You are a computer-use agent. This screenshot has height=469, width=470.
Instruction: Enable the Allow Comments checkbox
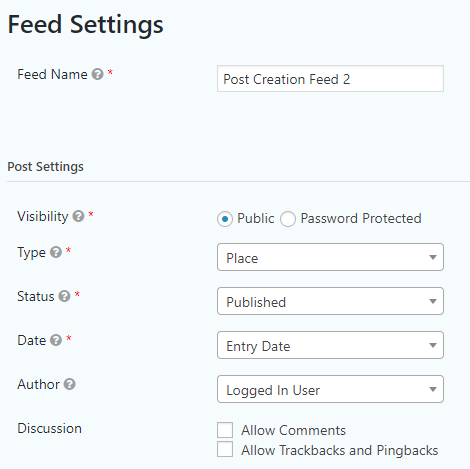point(225,430)
